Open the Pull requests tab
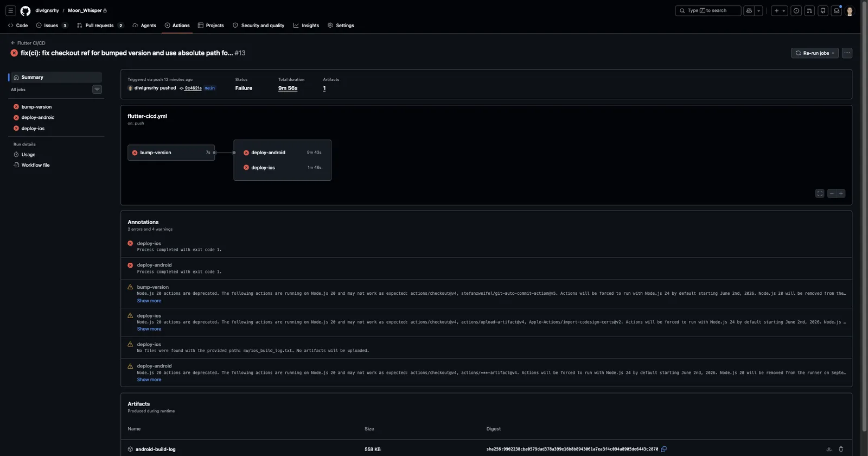The image size is (868, 456). click(100, 26)
